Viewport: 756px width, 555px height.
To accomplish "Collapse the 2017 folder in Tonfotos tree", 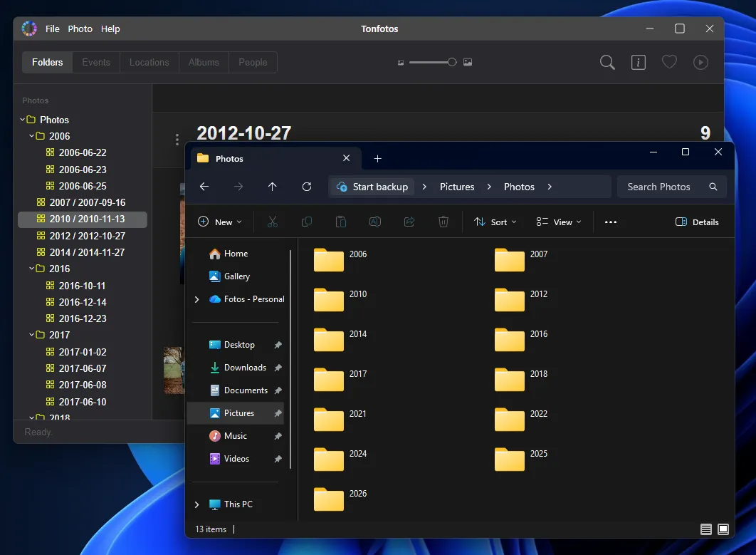I will [x=31, y=334].
